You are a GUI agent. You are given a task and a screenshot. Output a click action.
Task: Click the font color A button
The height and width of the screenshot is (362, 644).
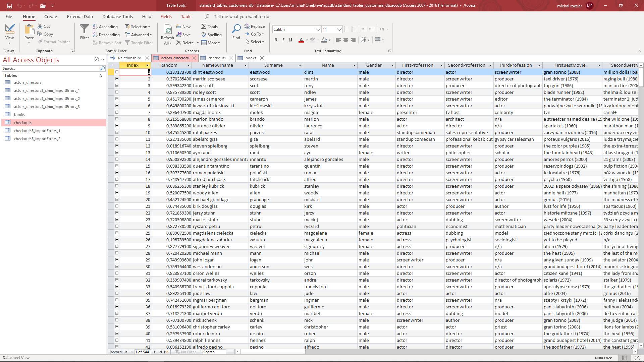(301, 40)
